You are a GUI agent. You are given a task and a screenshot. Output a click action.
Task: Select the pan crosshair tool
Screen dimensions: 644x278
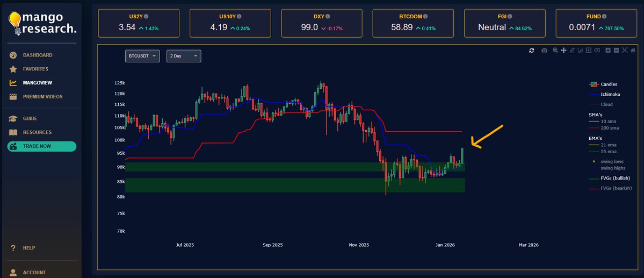[x=564, y=50]
